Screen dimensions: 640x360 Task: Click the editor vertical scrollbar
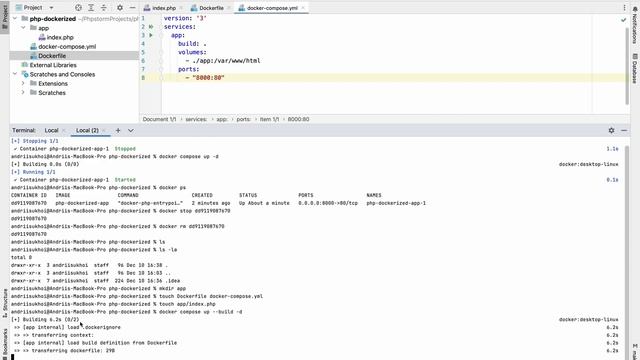coord(627,65)
